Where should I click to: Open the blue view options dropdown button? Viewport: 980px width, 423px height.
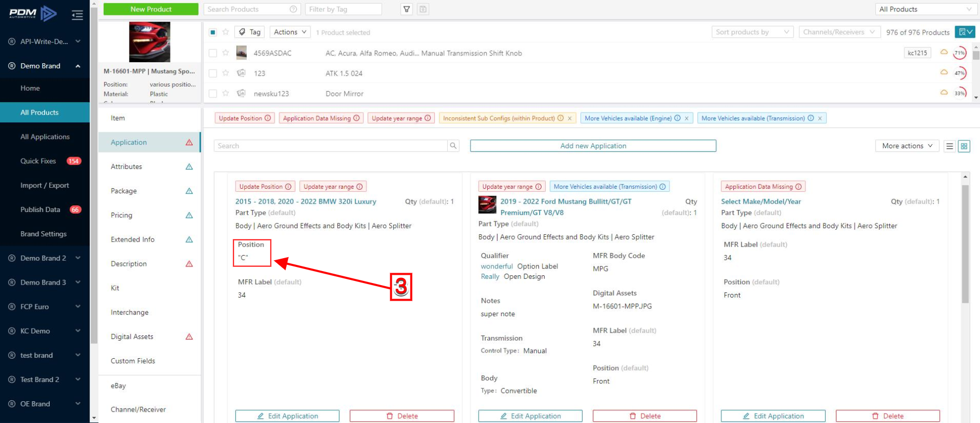click(x=965, y=32)
